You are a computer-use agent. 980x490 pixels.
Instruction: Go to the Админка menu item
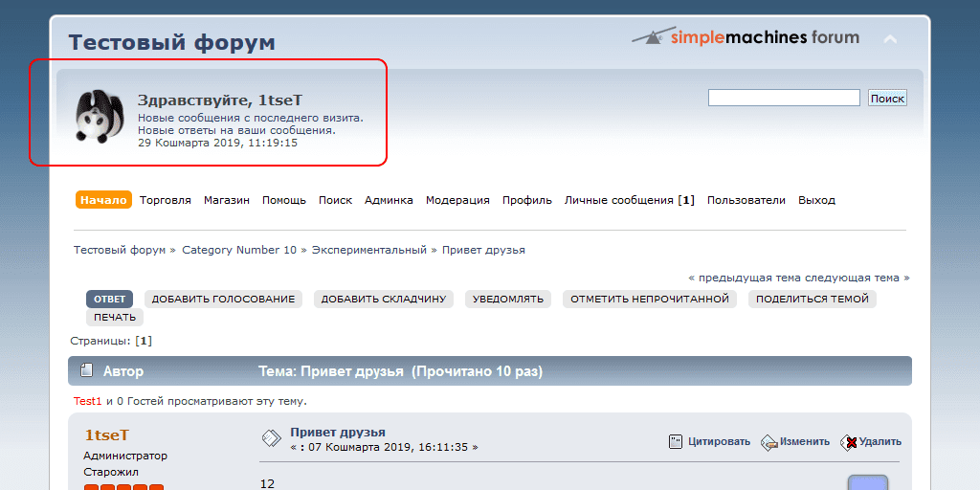point(389,200)
